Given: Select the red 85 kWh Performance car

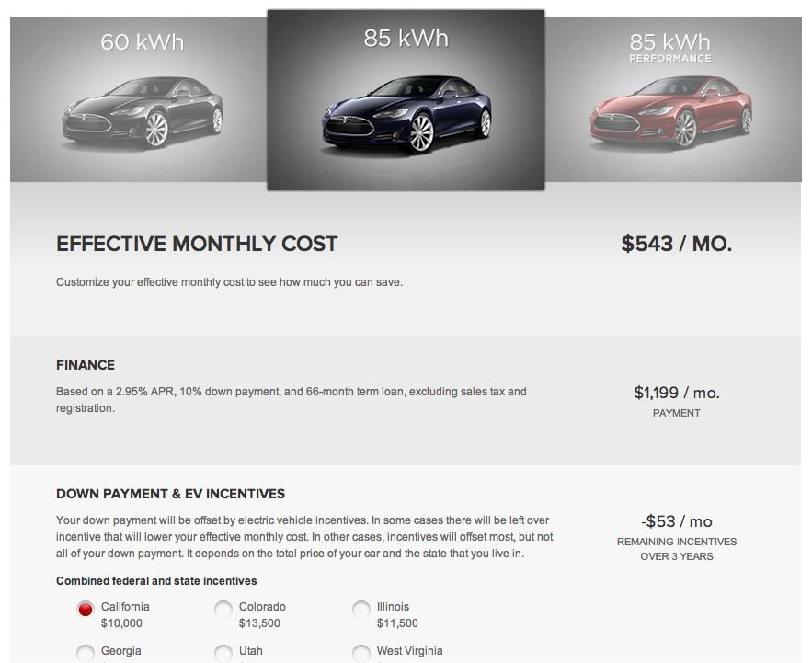Looking at the screenshot, I should pos(670,114).
